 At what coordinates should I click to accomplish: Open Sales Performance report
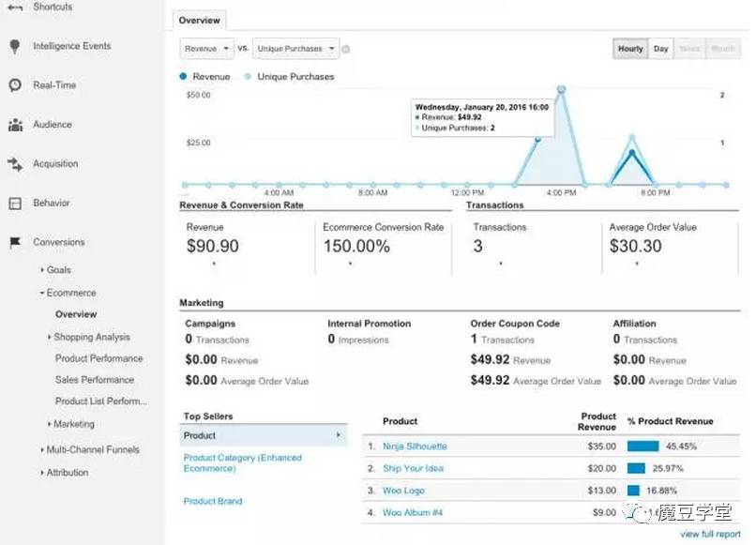tap(95, 380)
